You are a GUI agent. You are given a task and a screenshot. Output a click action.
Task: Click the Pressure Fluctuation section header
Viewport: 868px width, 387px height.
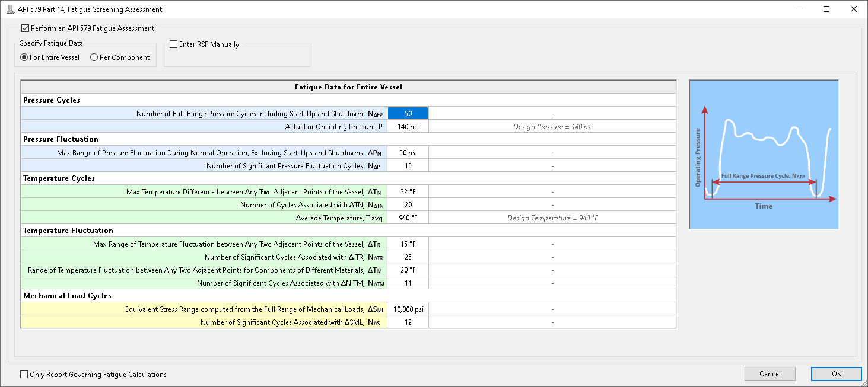[x=348, y=139]
